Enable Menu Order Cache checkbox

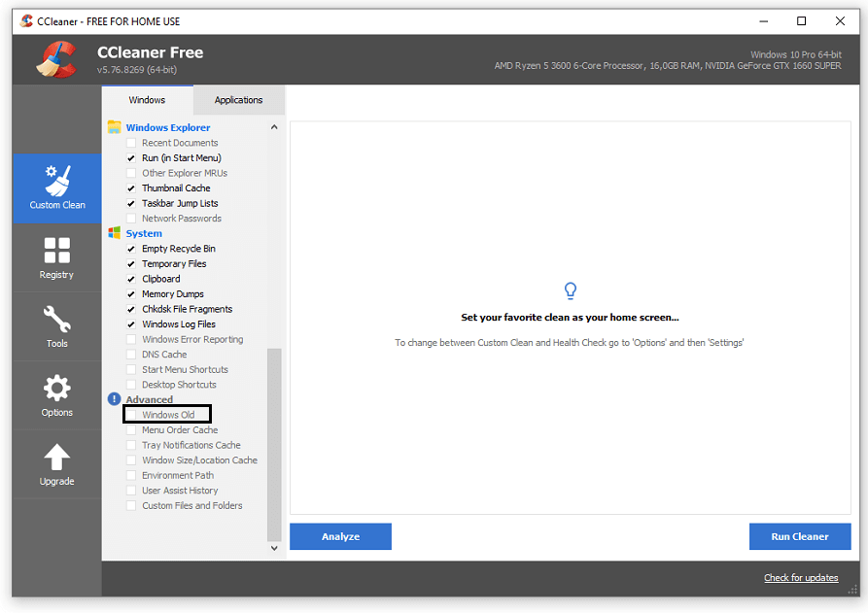tap(131, 429)
